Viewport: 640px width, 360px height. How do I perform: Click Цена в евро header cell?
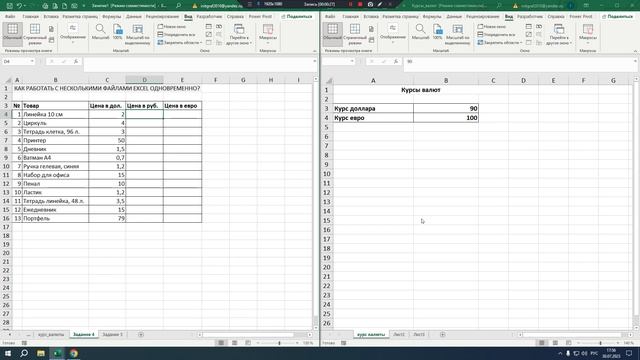pyautogui.click(x=182, y=106)
